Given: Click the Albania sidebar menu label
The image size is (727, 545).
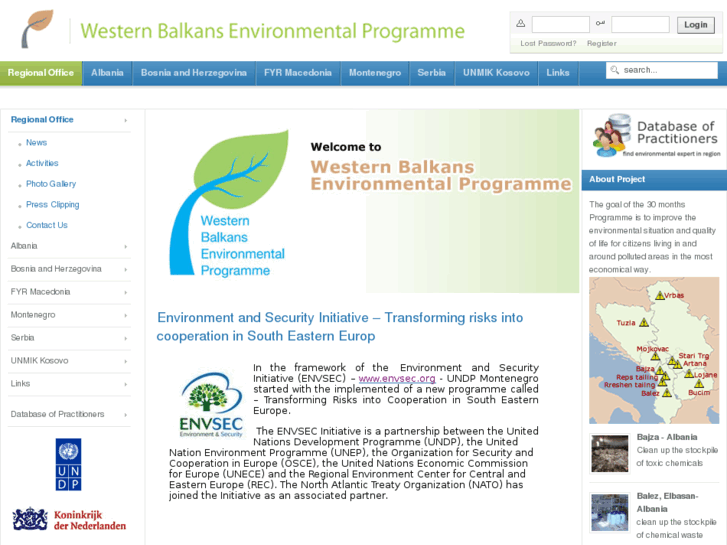Looking at the screenshot, I should (x=24, y=246).
